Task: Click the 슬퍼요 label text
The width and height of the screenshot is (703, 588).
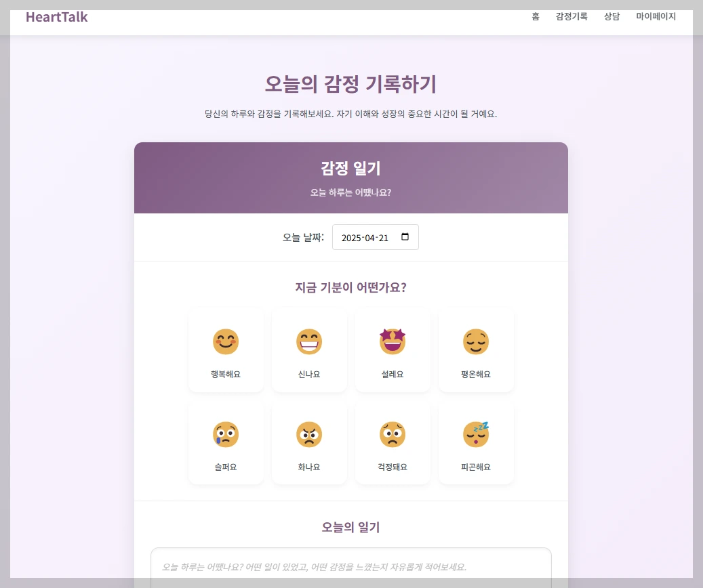Action: pos(226,467)
